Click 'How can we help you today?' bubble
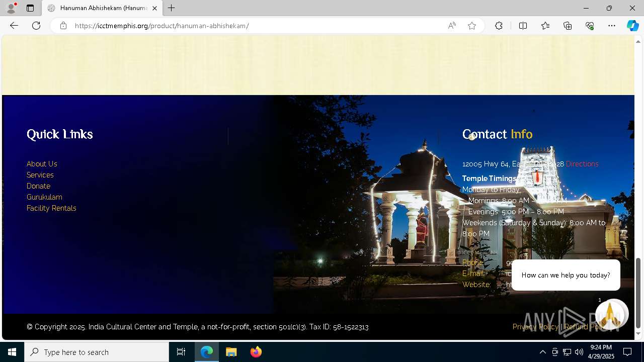This screenshot has height=362, width=644. 566,275
